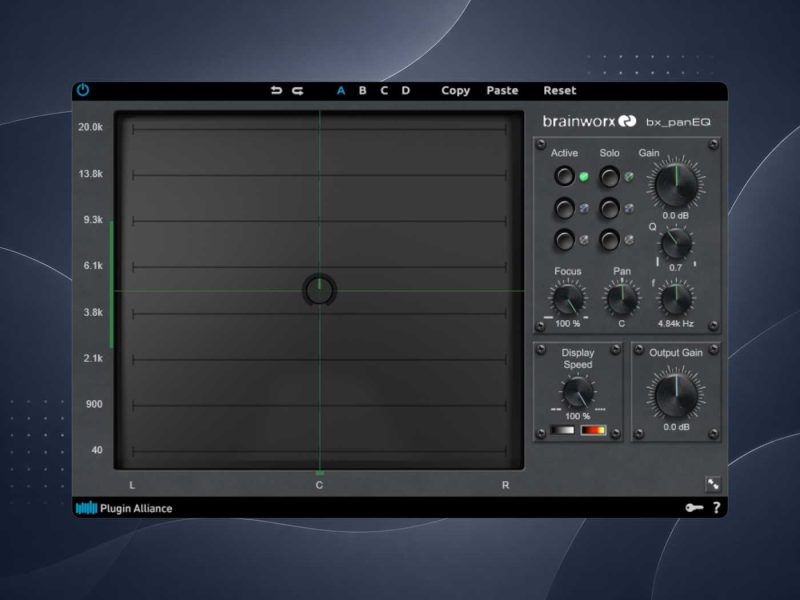Image resolution: width=800 pixels, height=600 pixels.
Task: Select preset slot C
Action: (384, 91)
